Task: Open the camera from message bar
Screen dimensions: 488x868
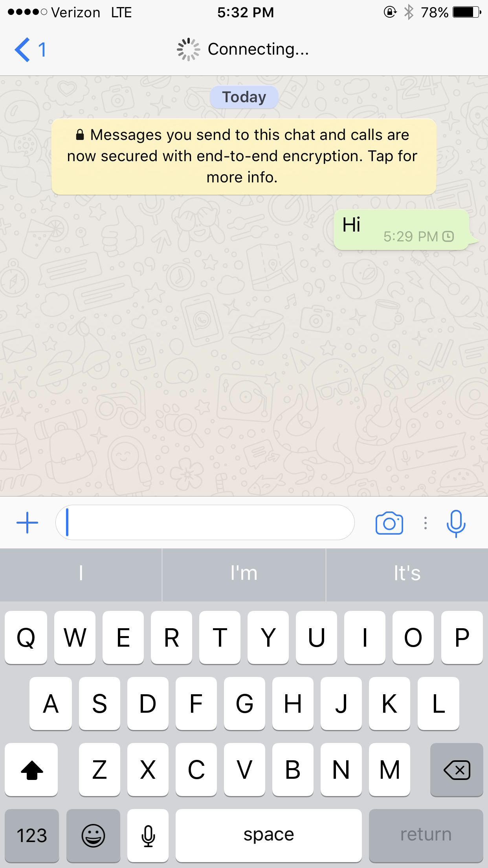Action: click(389, 523)
